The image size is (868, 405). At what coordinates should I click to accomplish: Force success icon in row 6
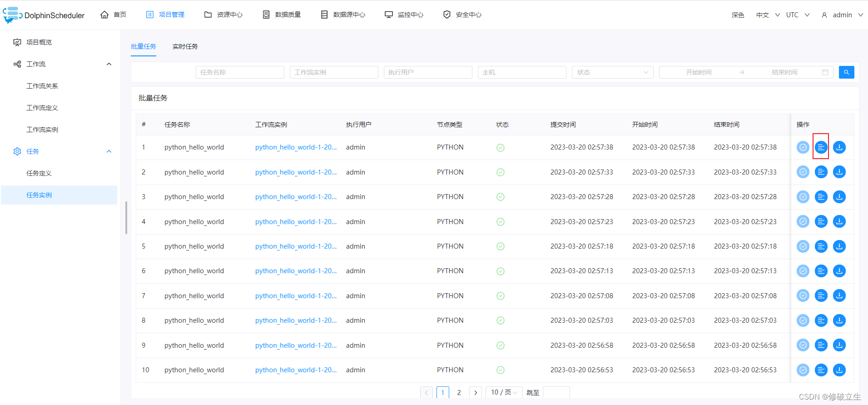point(803,271)
